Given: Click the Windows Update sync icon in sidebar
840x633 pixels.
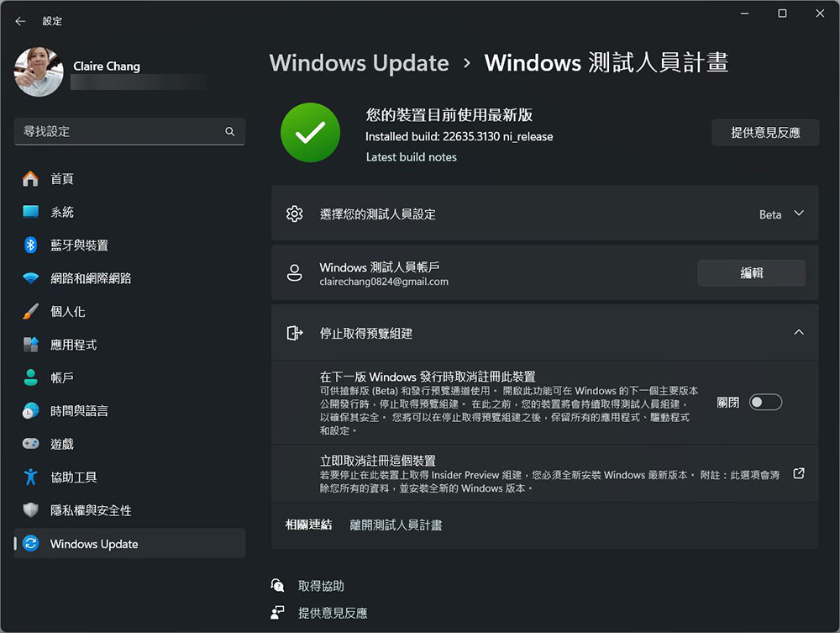Looking at the screenshot, I should pyautogui.click(x=30, y=544).
